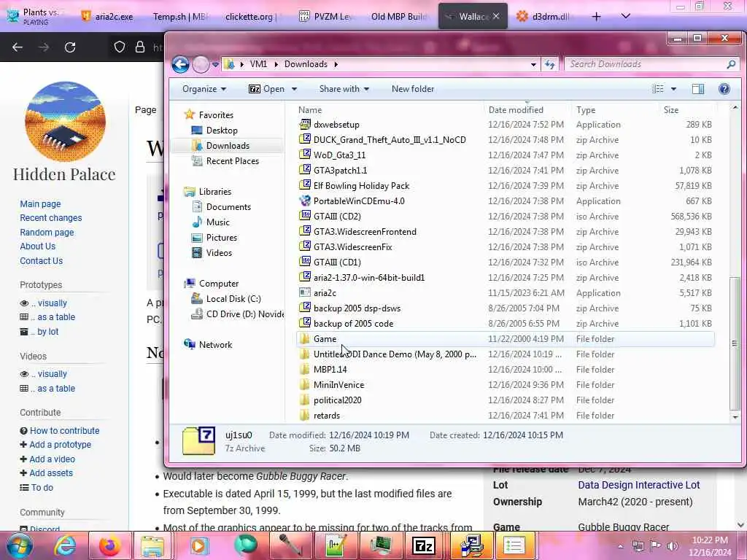Select GTAIII (CD2) iso file icon
This screenshot has height=560, width=747.
coord(305,216)
